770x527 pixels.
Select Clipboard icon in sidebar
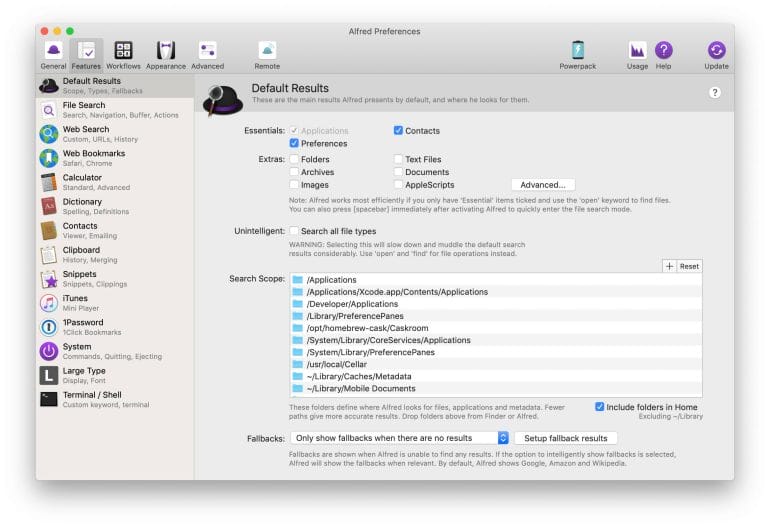point(49,254)
